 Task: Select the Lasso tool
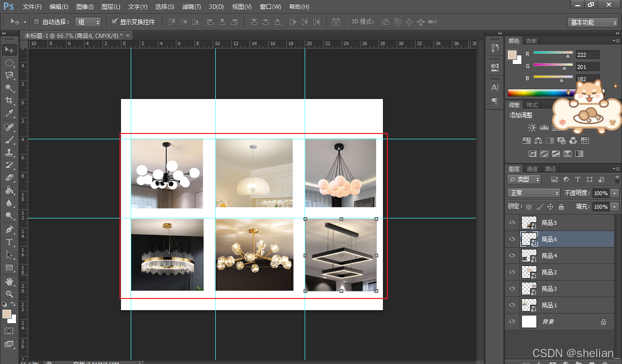[x=9, y=75]
